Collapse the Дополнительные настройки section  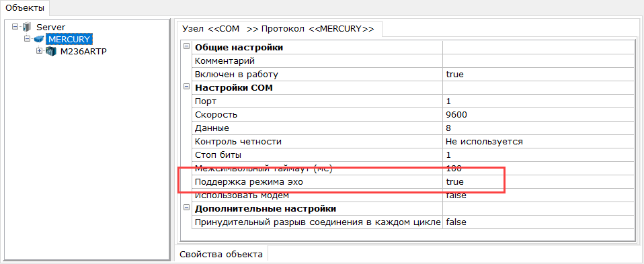[x=186, y=208]
